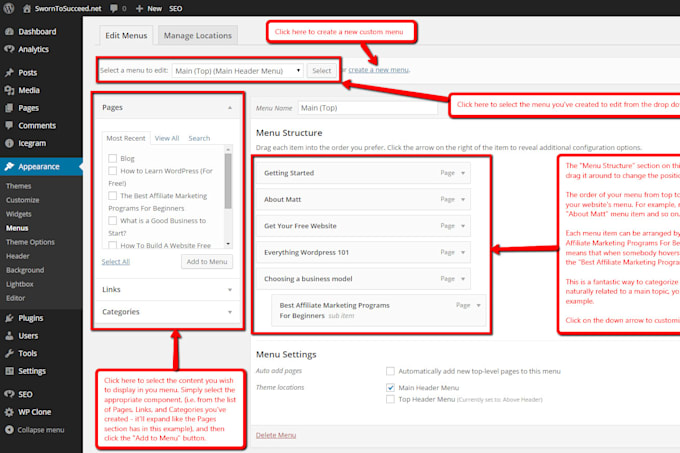The width and height of the screenshot is (680, 453).
Task: Click the Add to Menu button
Action: (x=207, y=262)
